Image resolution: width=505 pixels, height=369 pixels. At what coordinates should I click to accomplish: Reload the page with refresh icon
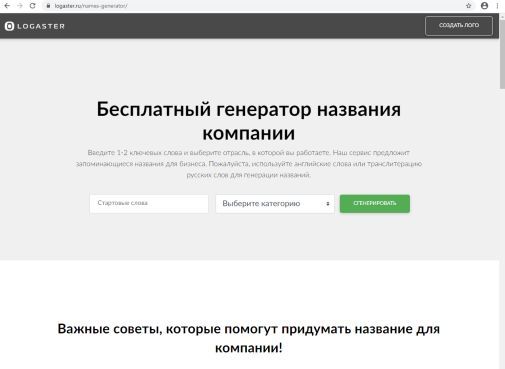(x=32, y=6)
